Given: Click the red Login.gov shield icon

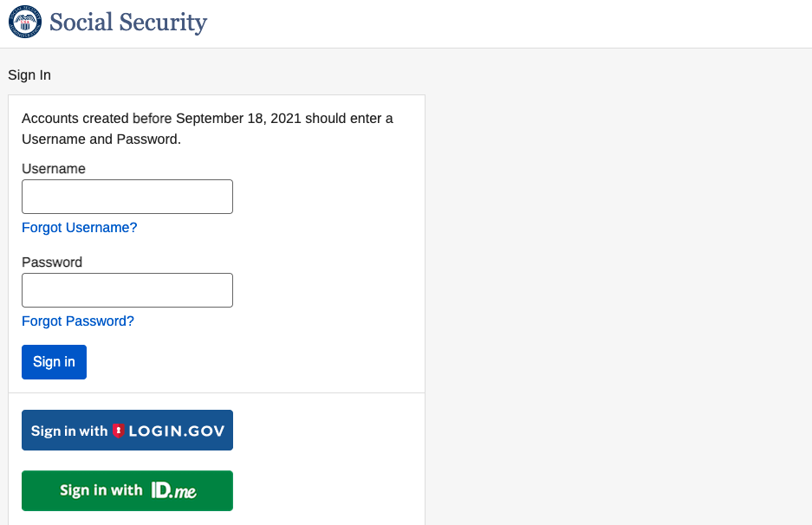Looking at the screenshot, I should click(x=119, y=431).
